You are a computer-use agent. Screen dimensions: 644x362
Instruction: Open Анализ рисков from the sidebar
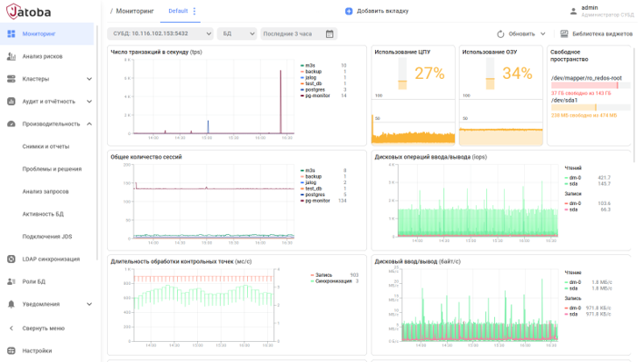[42, 56]
